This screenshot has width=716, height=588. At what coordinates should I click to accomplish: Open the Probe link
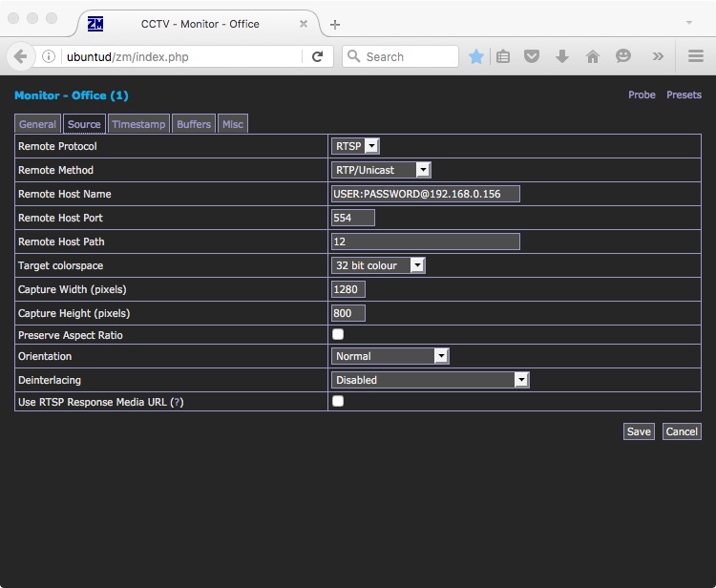click(642, 94)
